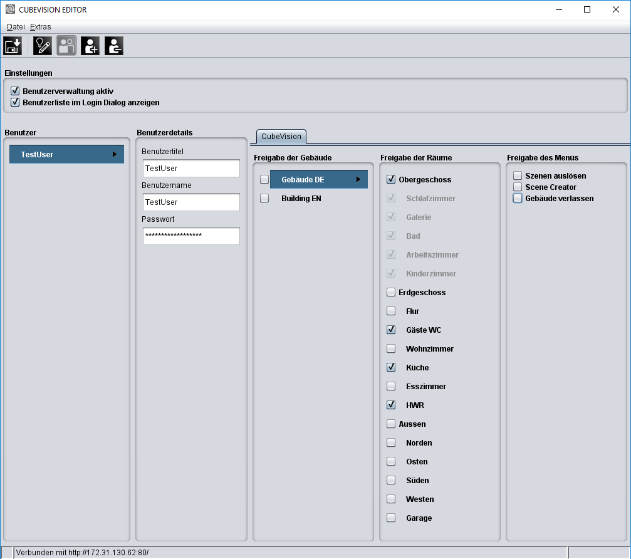The width and height of the screenshot is (631, 559).
Task: Switch to the CubeVision tab
Action: coord(281,136)
